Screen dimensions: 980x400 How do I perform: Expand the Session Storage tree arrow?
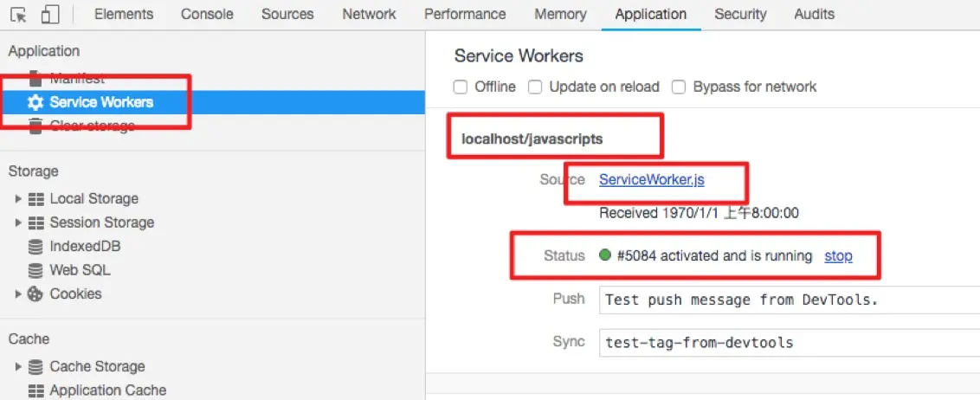click(19, 223)
